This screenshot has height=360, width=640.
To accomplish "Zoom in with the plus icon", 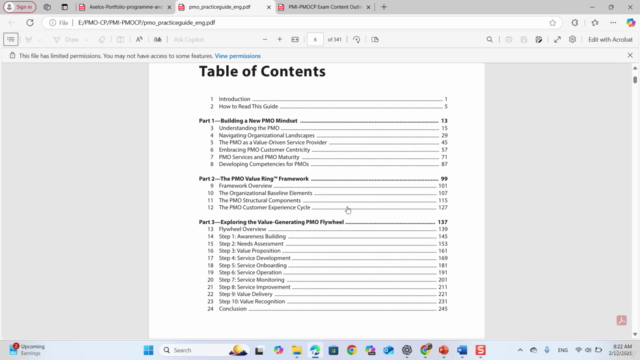I will (280, 40).
